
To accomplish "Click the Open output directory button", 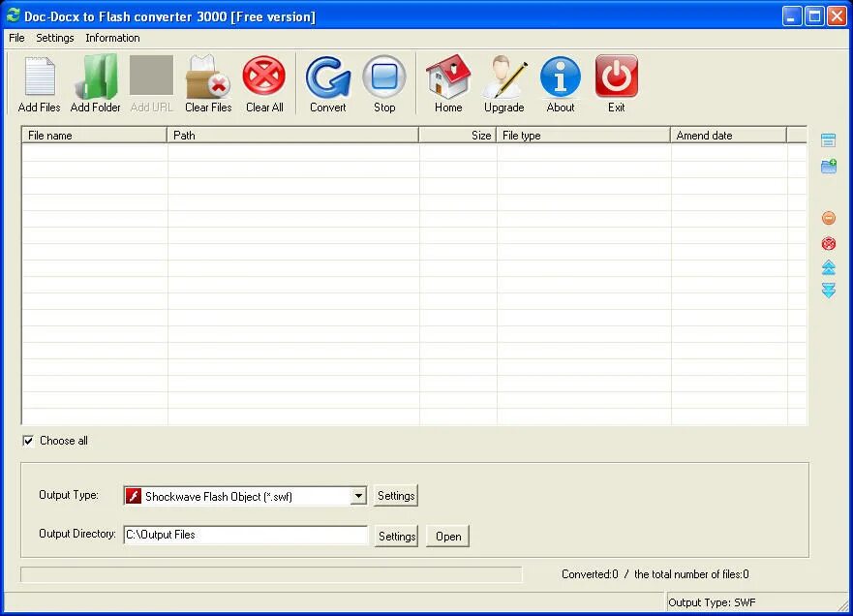I will pos(447,536).
